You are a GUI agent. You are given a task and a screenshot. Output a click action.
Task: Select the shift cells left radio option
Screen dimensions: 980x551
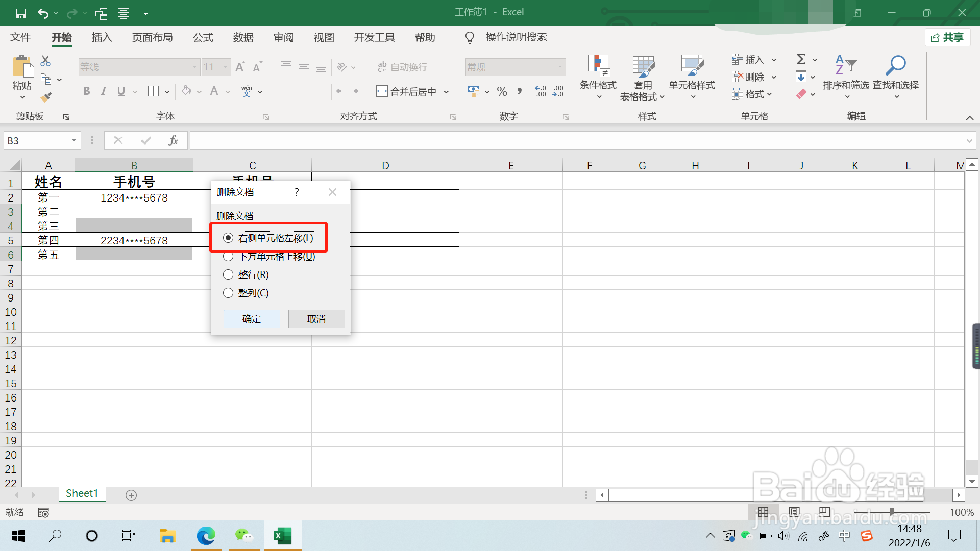pos(228,238)
